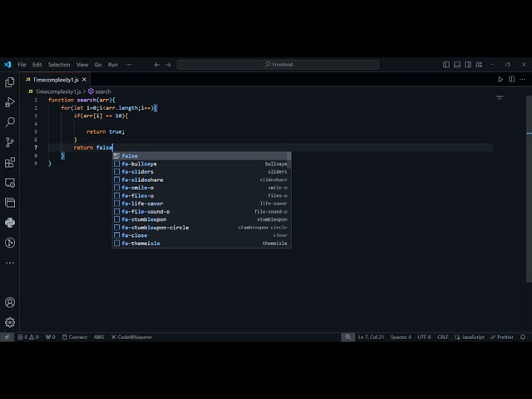Open Customize Layout options
Viewport: 532px width, 399px height.
pos(479,65)
